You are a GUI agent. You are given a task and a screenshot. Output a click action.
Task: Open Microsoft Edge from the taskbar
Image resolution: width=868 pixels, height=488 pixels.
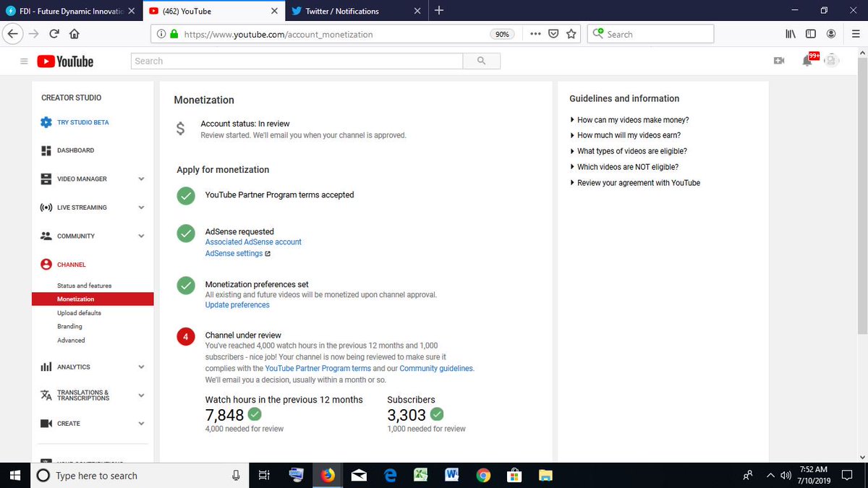391,475
